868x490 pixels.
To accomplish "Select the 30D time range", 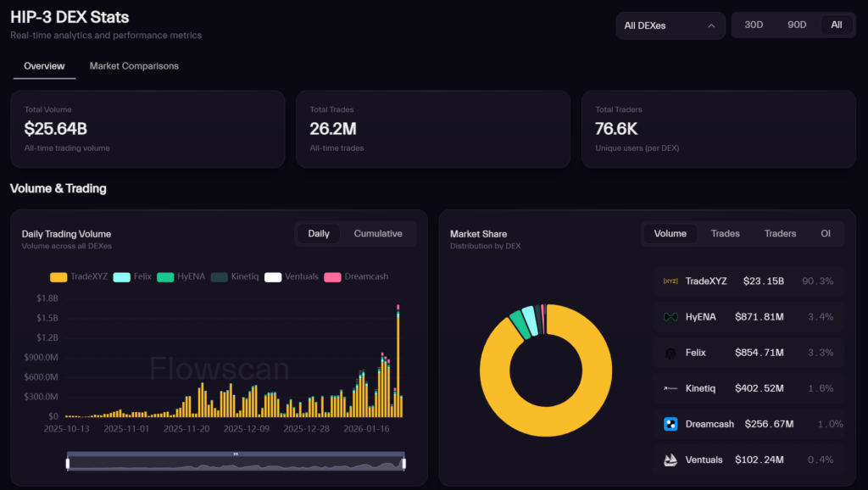I will pos(754,25).
